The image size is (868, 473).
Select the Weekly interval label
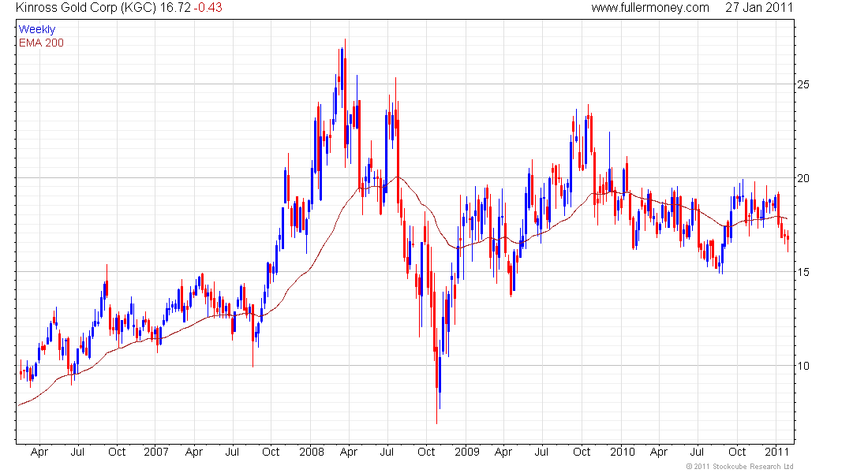pos(37,29)
